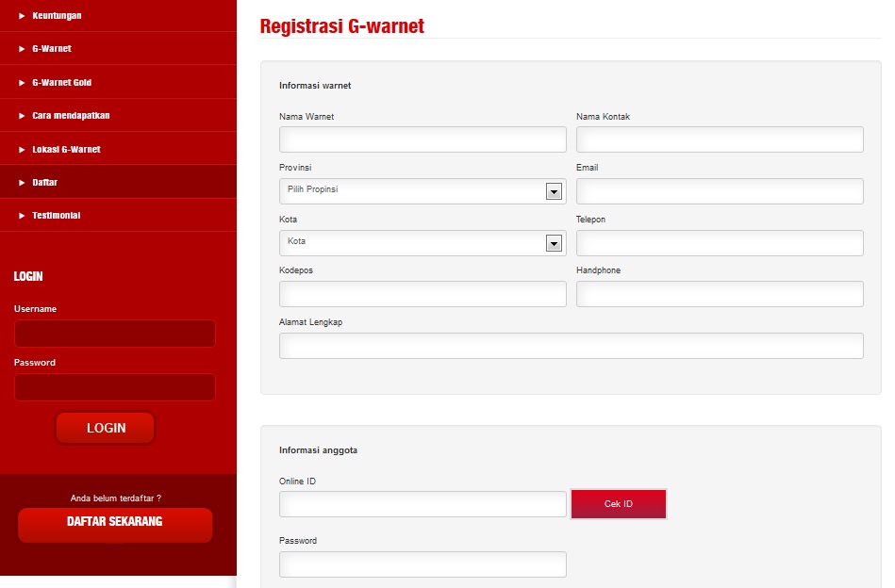Click the Nama Warnet input field
This screenshot has width=895, height=588.
422,139
